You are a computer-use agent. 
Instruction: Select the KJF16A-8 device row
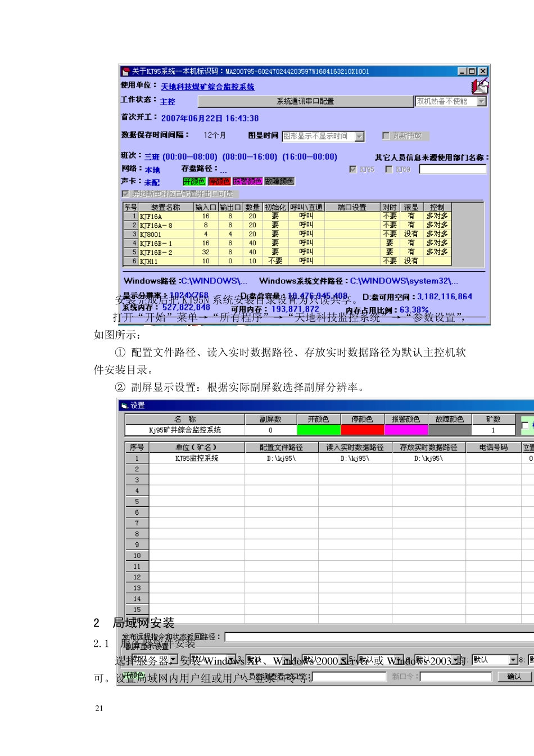tap(287, 225)
